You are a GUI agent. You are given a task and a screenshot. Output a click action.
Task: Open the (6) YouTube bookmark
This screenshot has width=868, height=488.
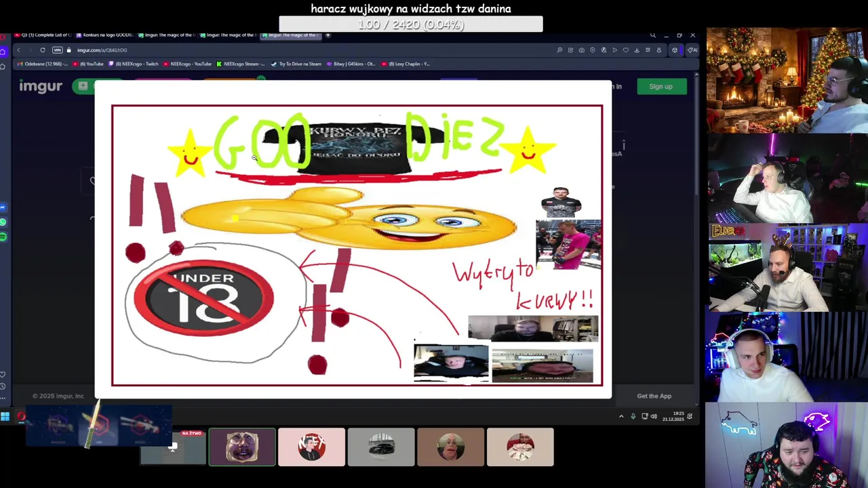(x=88, y=64)
